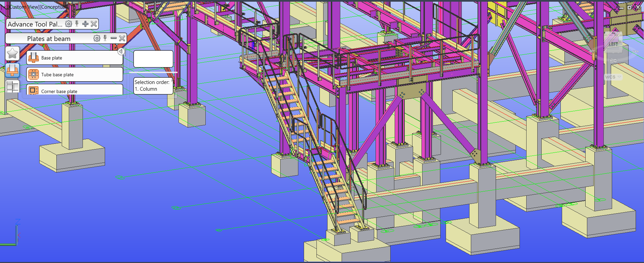Select the beam connection category below base plates

point(12,86)
